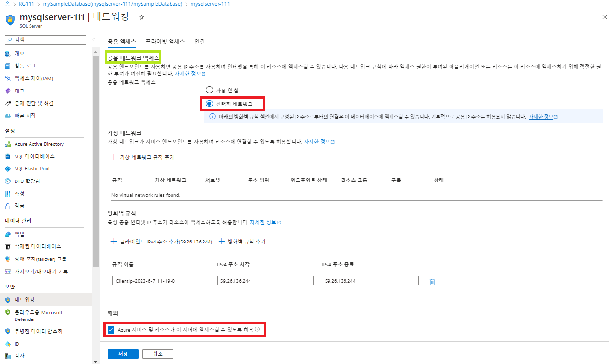Open 백업 backup icon

click(x=7, y=234)
